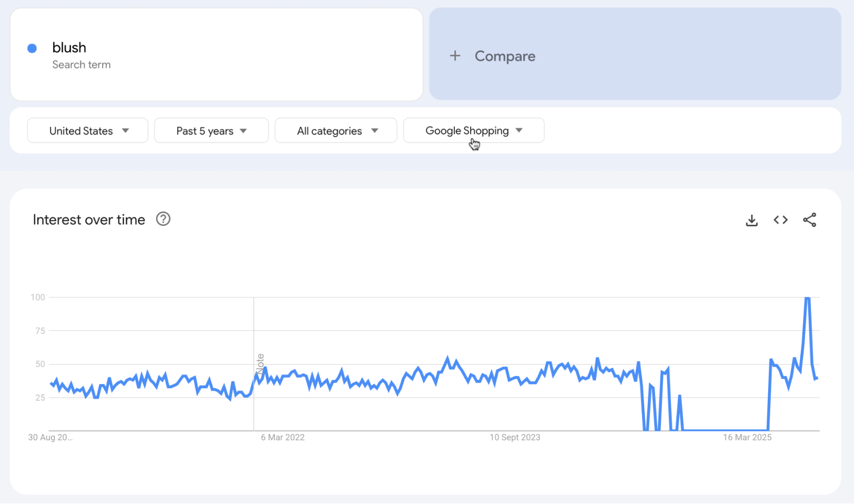Click the peak of the blush trend line
The image size is (854, 504).
coord(807,298)
